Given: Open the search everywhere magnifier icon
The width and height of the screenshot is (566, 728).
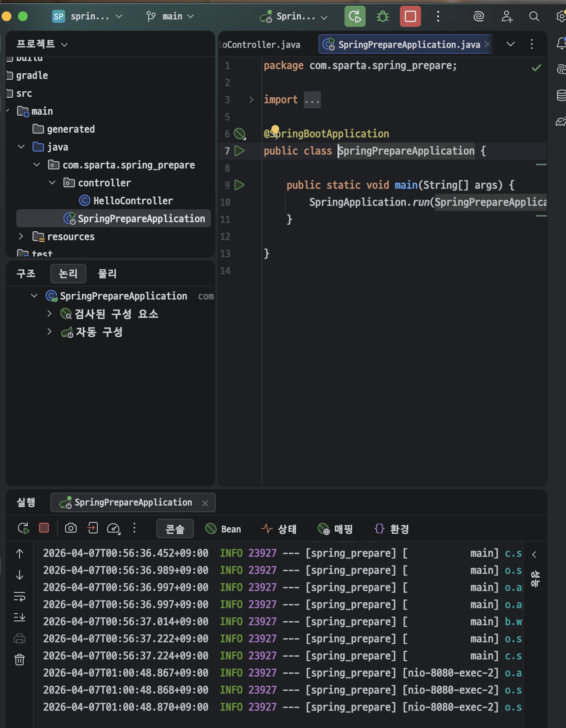Looking at the screenshot, I should pyautogui.click(x=534, y=17).
